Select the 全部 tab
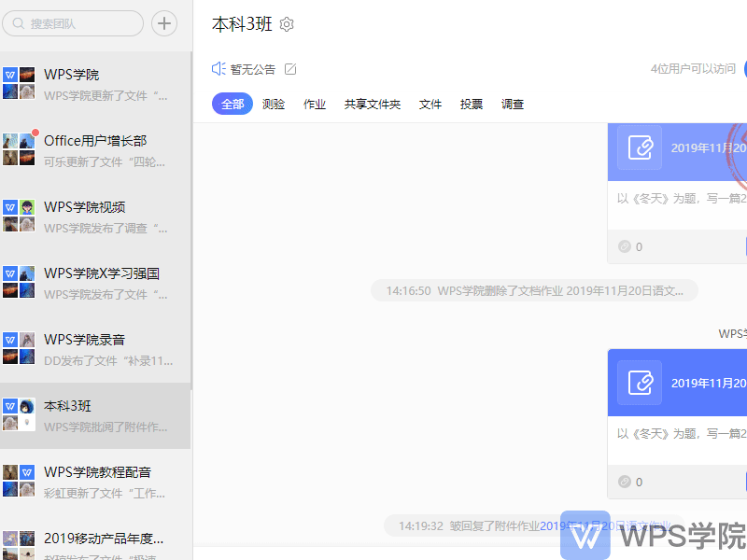Image resolution: width=747 pixels, height=560 pixels. (x=233, y=104)
